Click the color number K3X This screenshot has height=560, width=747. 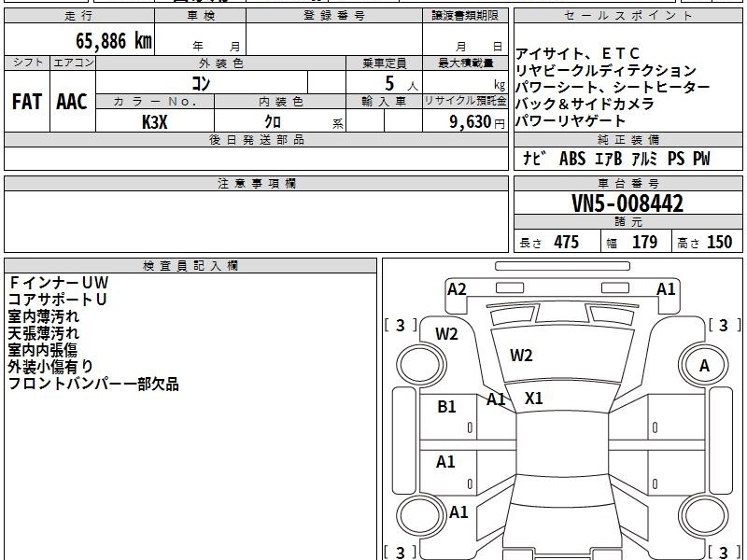155,122
